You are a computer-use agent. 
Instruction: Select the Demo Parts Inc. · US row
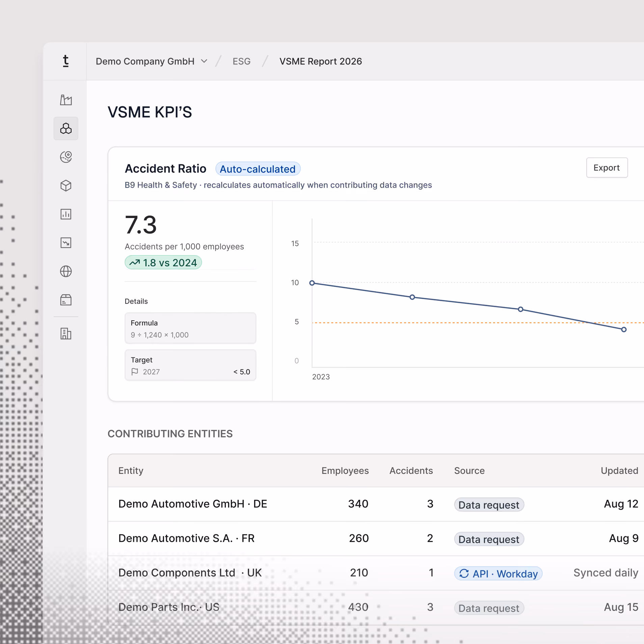tap(376, 608)
